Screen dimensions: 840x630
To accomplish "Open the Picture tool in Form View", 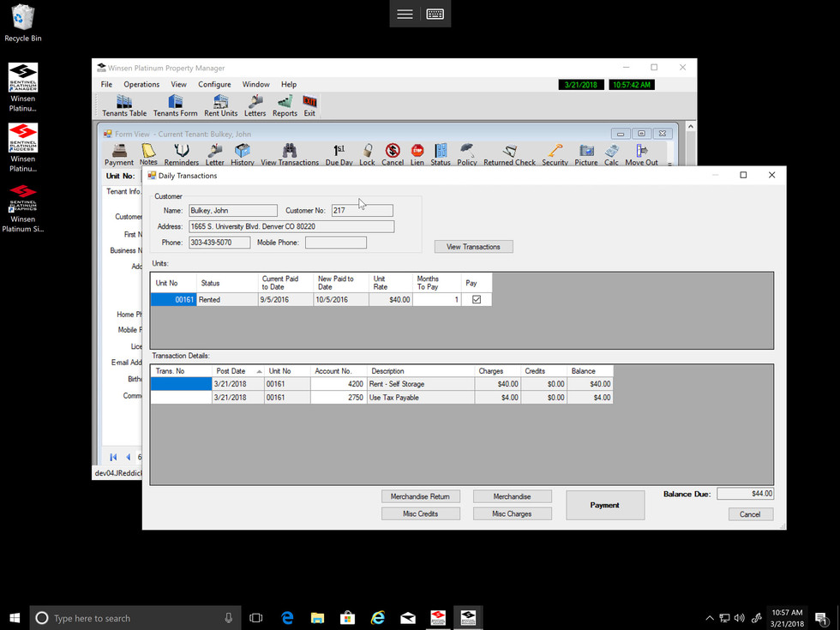I will click(586, 155).
